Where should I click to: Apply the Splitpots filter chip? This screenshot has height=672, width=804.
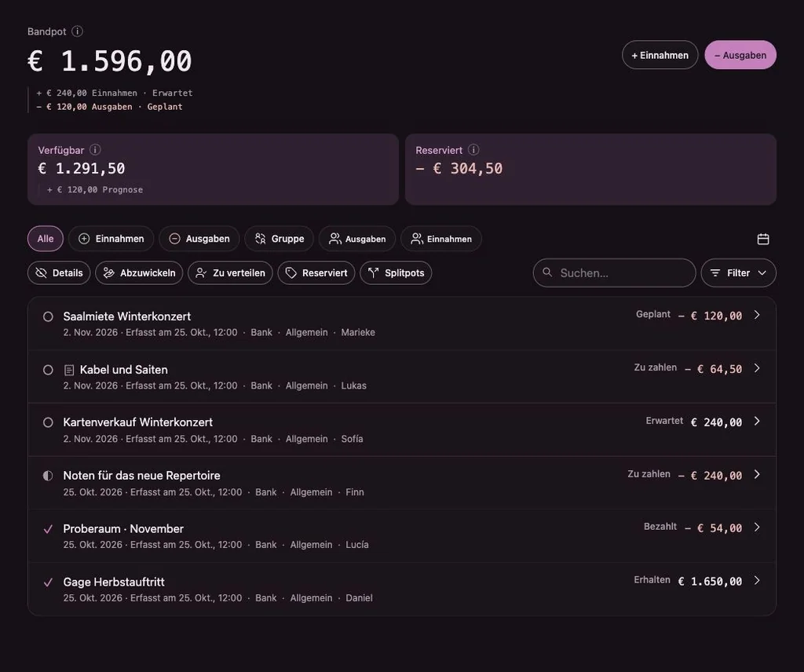click(x=396, y=272)
